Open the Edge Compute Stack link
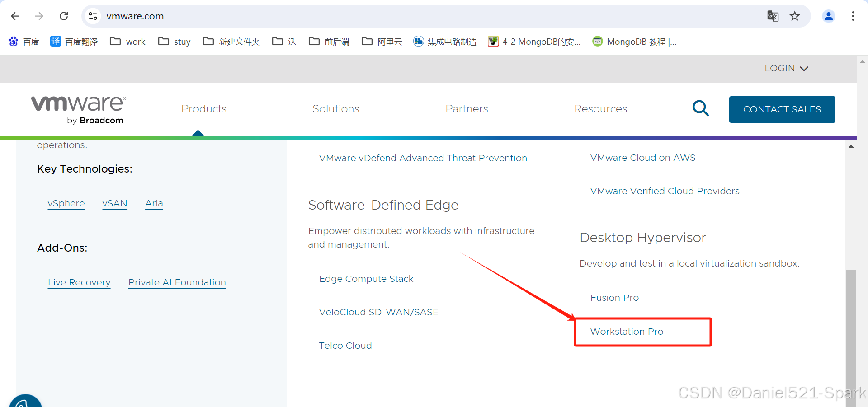 [x=366, y=279]
